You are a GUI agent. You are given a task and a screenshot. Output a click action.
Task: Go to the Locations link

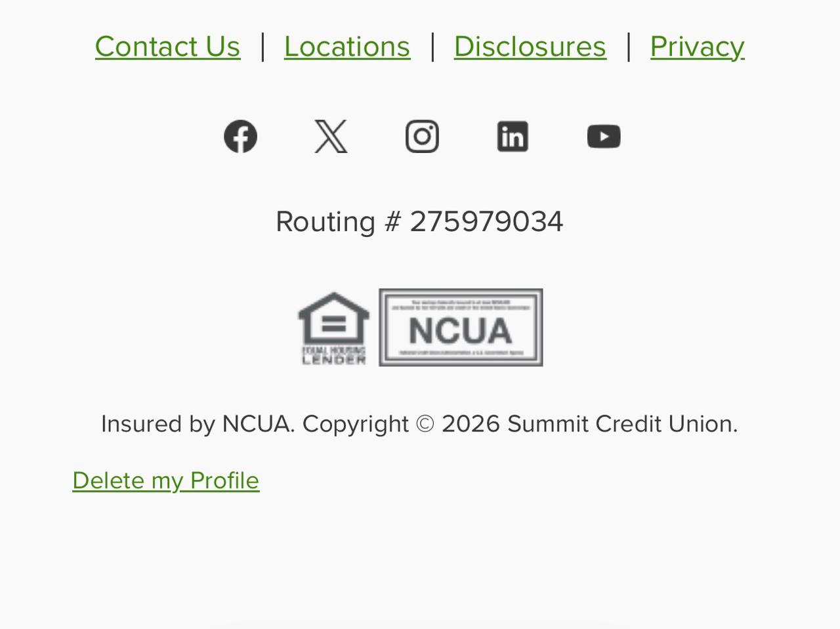pyautogui.click(x=347, y=47)
